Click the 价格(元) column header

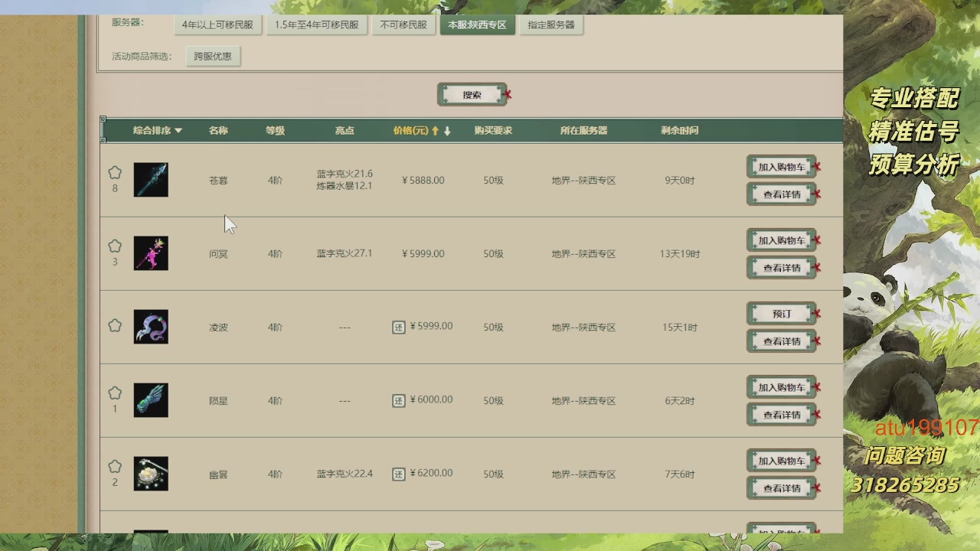click(411, 131)
